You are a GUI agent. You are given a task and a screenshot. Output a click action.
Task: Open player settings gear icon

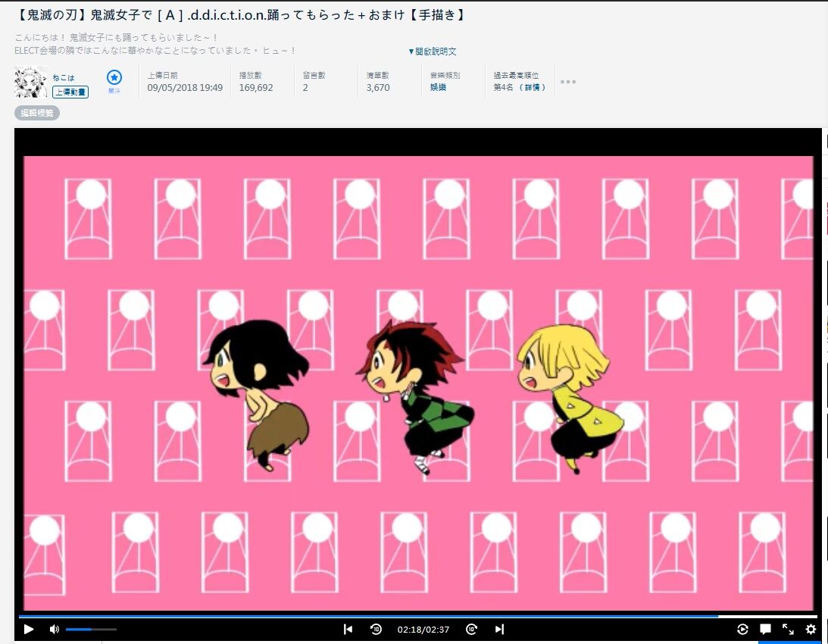point(811,629)
